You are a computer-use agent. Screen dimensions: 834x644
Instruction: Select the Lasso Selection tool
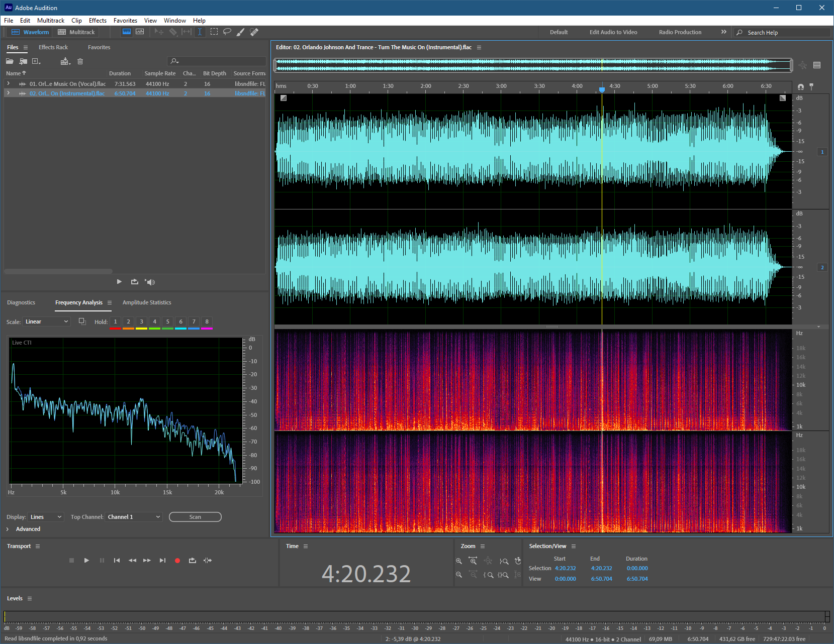click(227, 32)
